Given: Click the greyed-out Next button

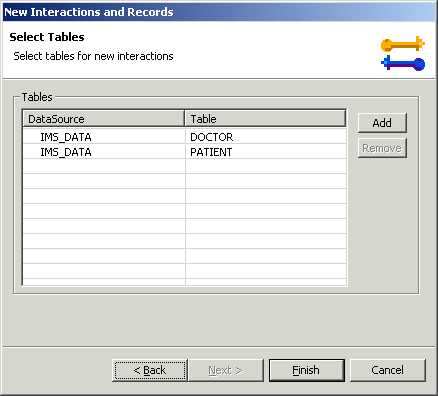Looking at the screenshot, I should (x=226, y=370).
